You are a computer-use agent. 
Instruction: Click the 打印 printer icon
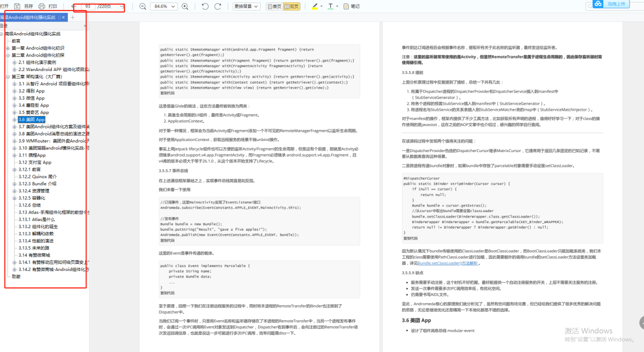[x=42, y=6]
